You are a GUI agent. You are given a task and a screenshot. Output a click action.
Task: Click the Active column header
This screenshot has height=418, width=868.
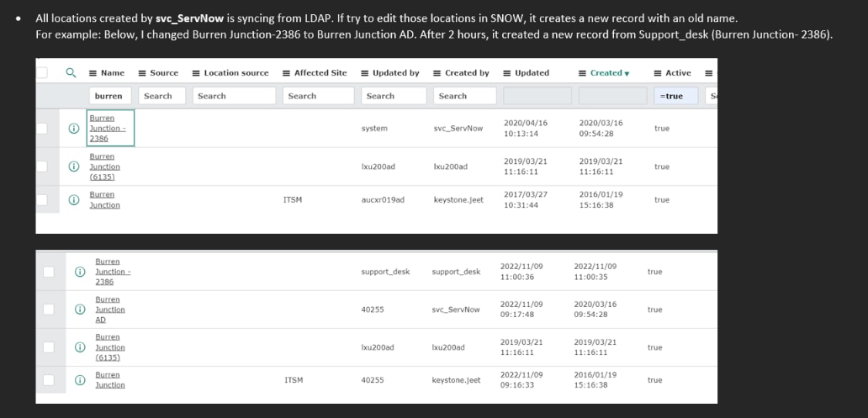[x=678, y=73]
